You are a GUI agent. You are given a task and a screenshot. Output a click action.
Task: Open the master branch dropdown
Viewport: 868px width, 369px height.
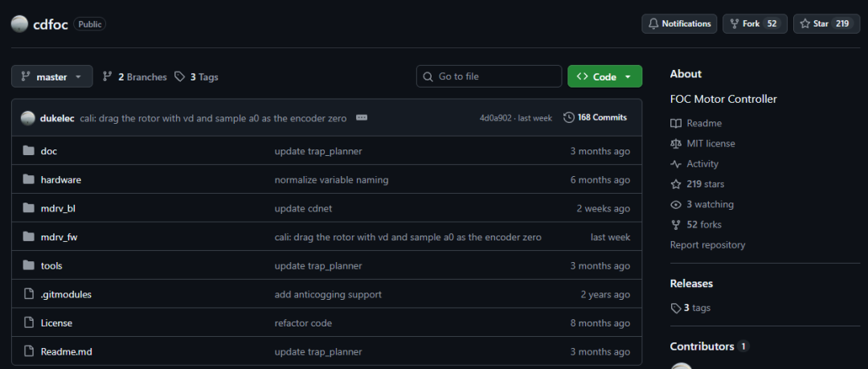click(52, 77)
